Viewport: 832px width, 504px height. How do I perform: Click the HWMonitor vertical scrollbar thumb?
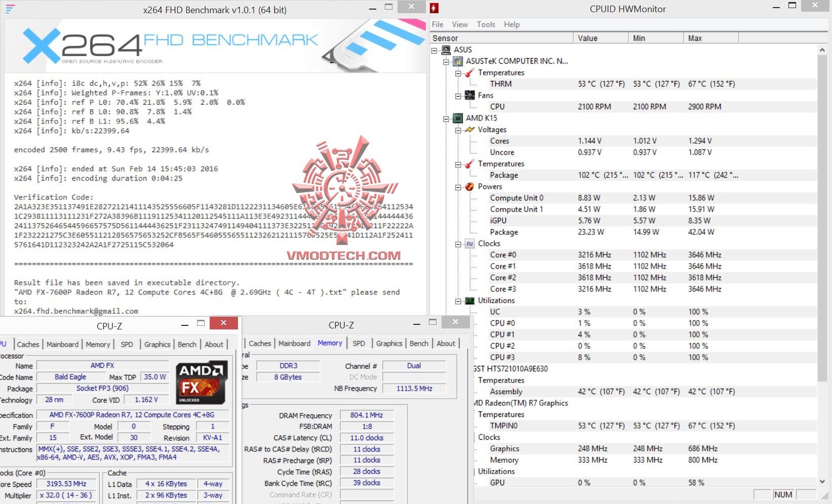pos(822,218)
